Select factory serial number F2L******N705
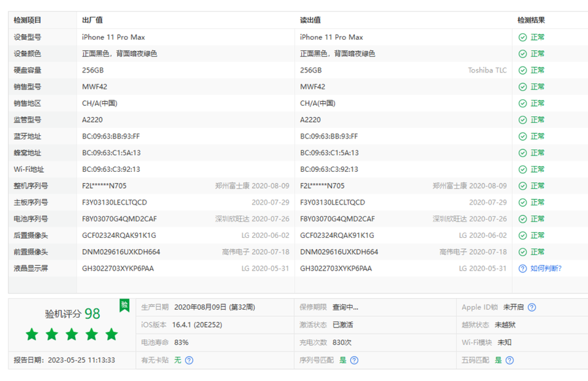The width and height of the screenshot is (588, 381). 105,186
